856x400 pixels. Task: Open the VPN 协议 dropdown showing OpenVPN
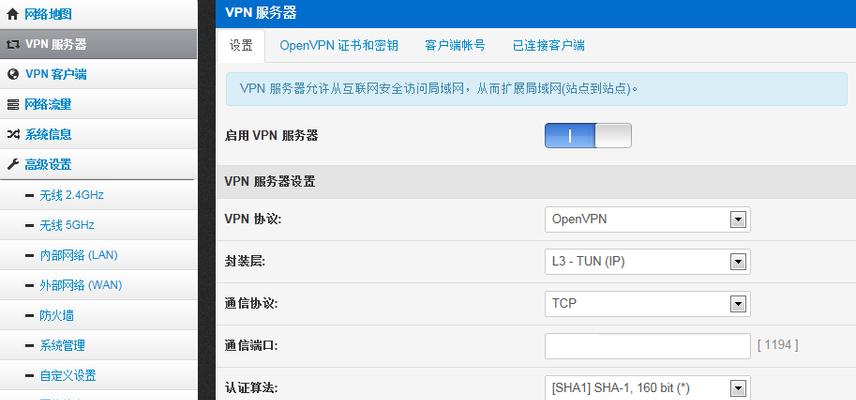click(647, 219)
